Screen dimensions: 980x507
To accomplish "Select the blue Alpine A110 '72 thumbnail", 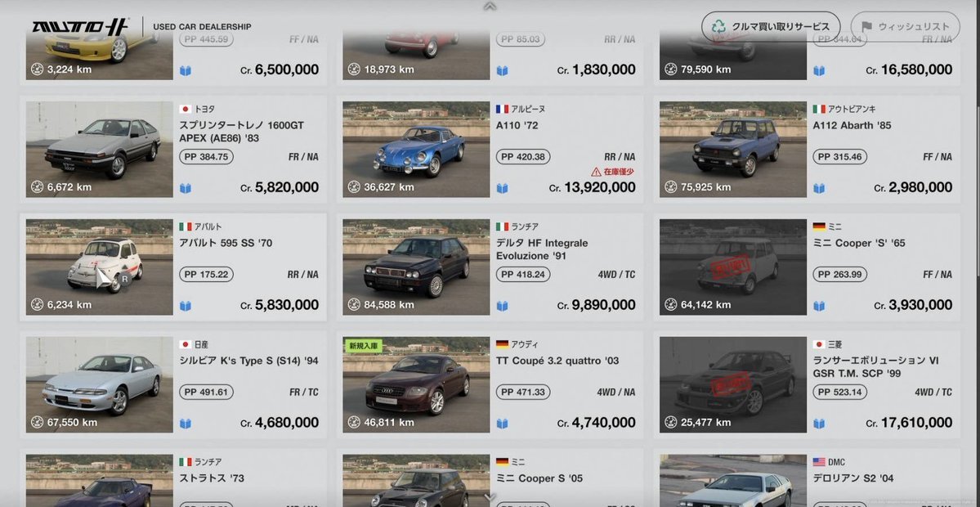I will point(416,150).
